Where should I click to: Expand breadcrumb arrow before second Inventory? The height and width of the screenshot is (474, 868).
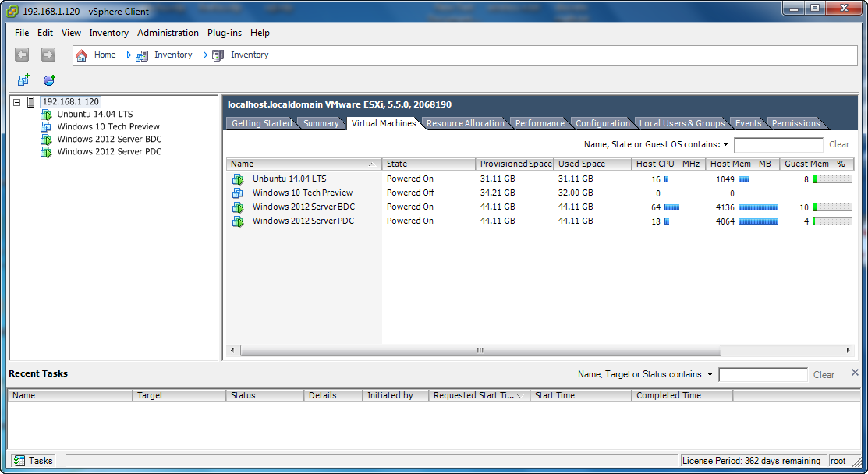pos(205,55)
